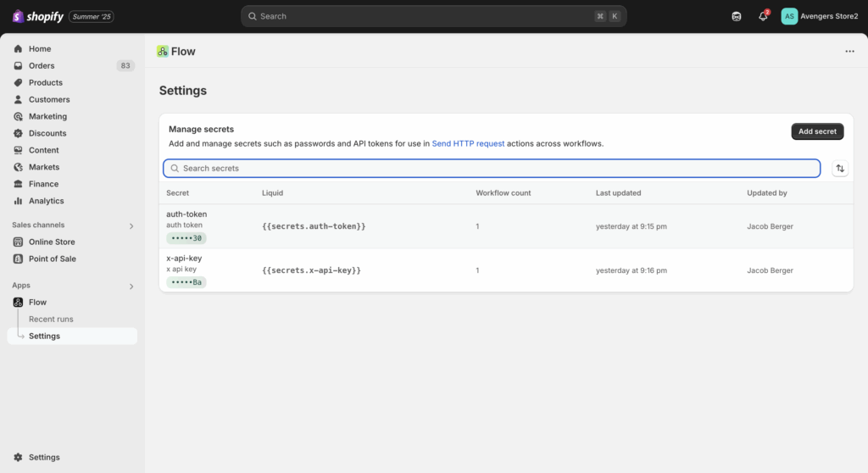Image resolution: width=868 pixels, height=473 pixels.
Task: Open the sort secrets button
Action: (x=840, y=169)
